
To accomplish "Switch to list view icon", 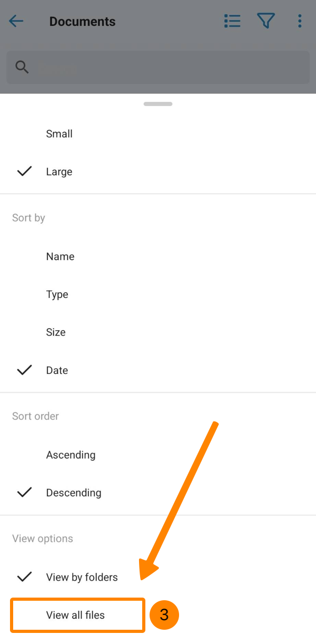I will pyautogui.click(x=232, y=21).
